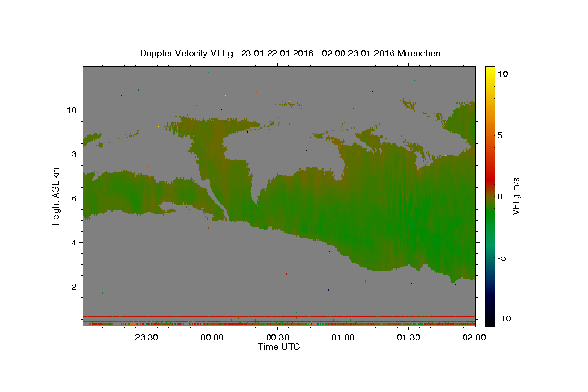Click the green region of the colorbar

(x=490, y=220)
